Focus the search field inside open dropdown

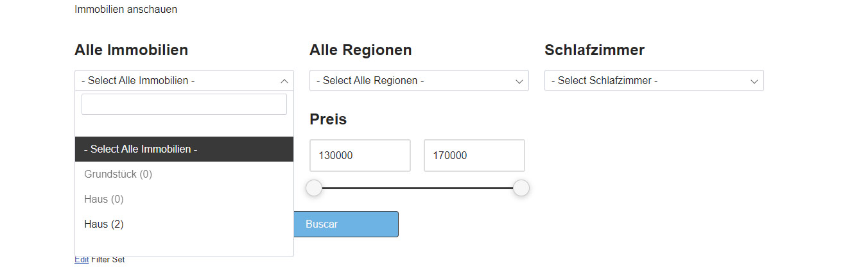(x=184, y=105)
